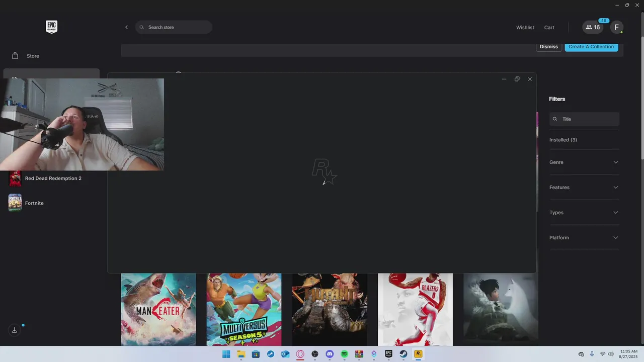This screenshot has width=644, height=362.
Task: Open the Cart page
Action: [x=549, y=28]
